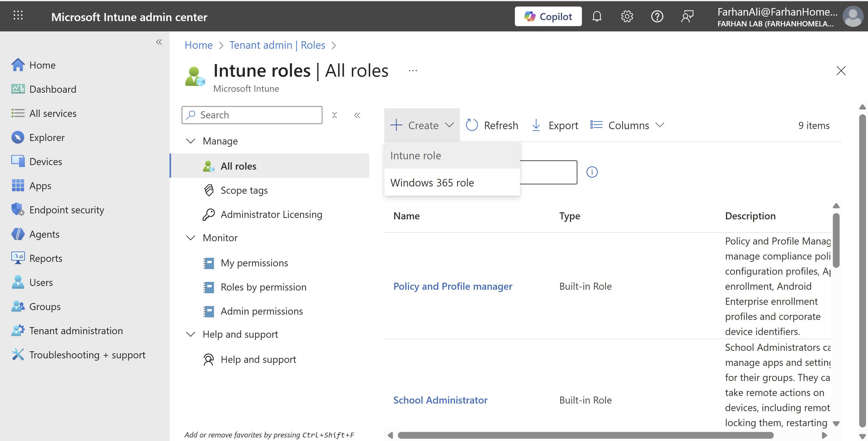Open the feedback icon in header
Viewport: 868px width, 441px height.
tap(687, 16)
